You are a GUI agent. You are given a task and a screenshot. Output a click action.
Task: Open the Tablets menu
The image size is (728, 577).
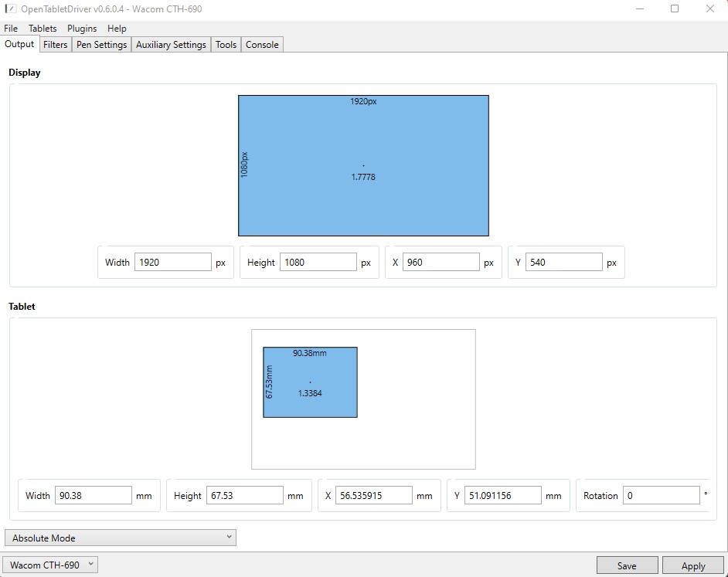43,29
